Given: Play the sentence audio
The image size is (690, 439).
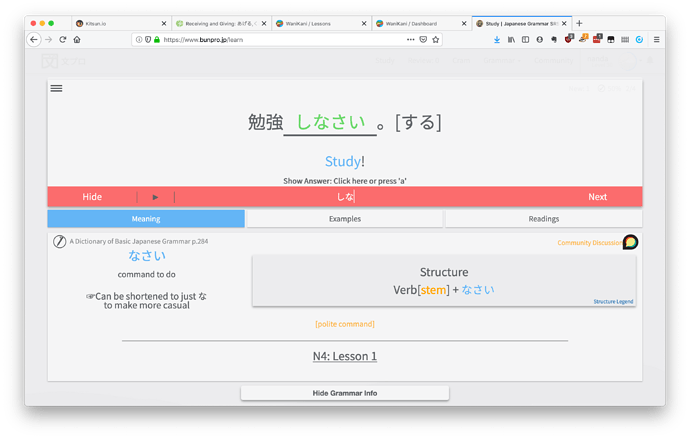Looking at the screenshot, I should 155,197.
